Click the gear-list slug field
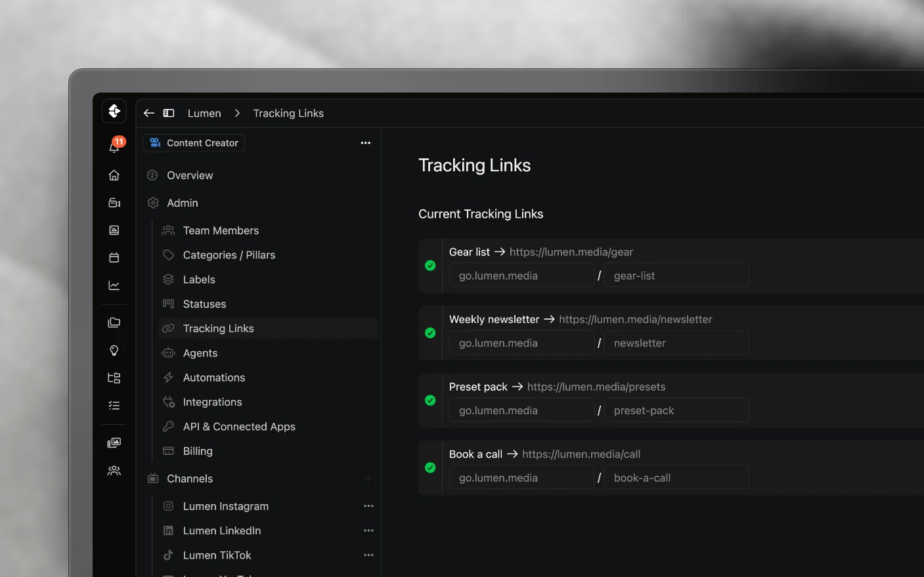 click(x=676, y=276)
